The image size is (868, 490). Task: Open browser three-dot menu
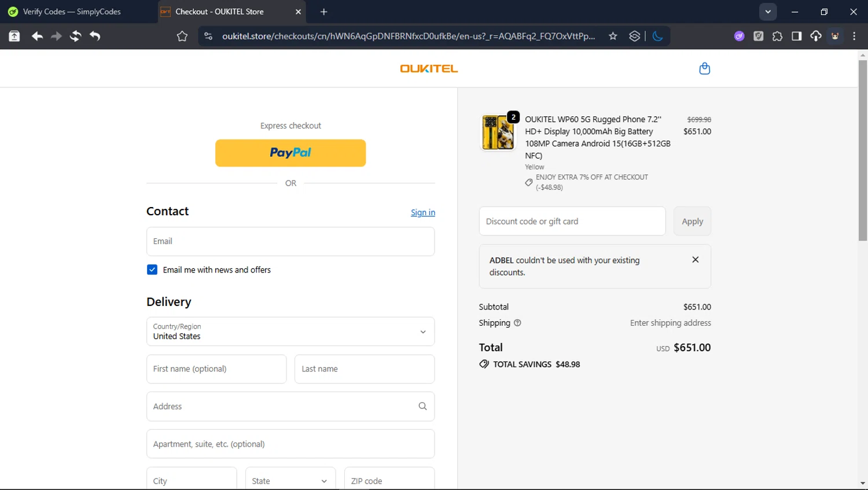point(854,36)
